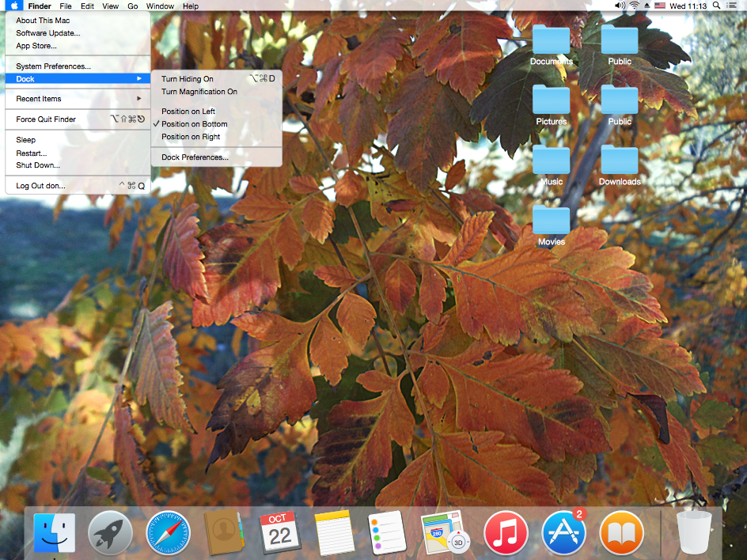747x560 pixels.
Task: Open App Store with update badge
Action: point(563,532)
